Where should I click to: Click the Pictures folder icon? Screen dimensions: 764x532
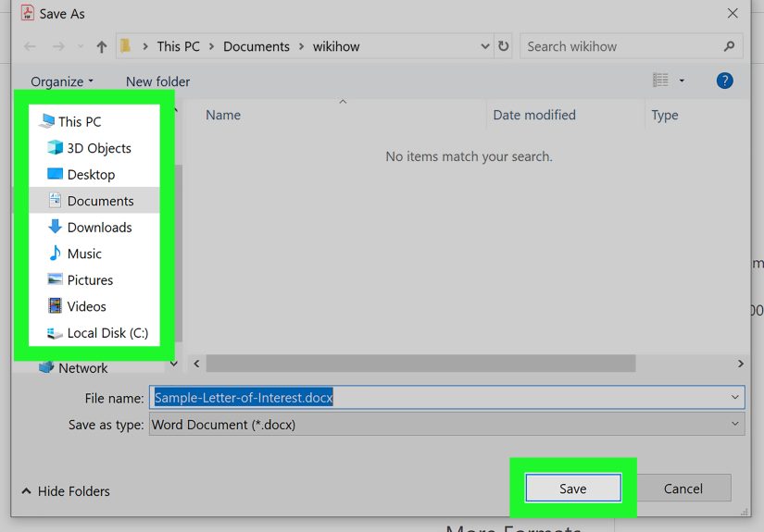[55, 278]
